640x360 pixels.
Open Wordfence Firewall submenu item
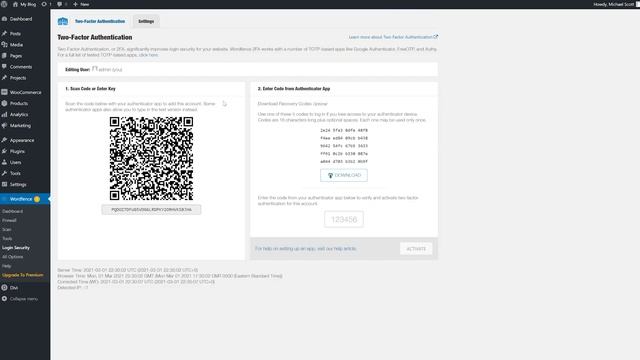pos(9,220)
